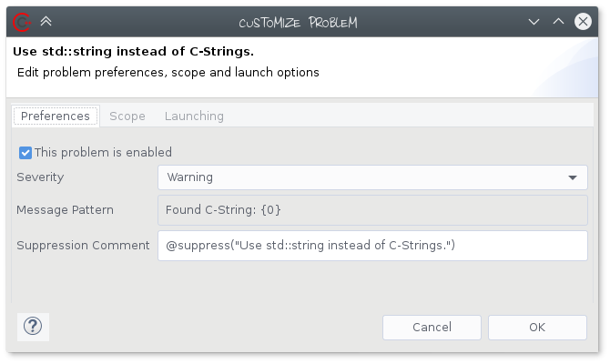610x364 pixels.
Task: Close the Customize Problem dialog
Action: (583, 22)
